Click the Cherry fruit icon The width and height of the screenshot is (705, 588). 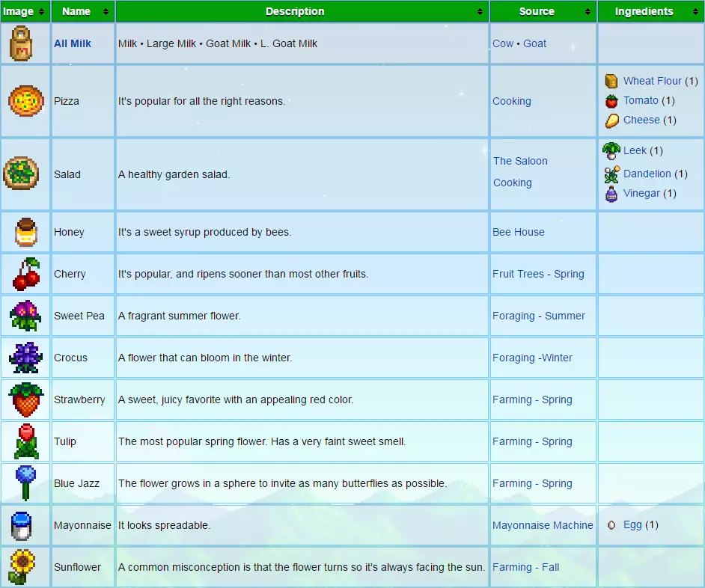click(x=26, y=274)
